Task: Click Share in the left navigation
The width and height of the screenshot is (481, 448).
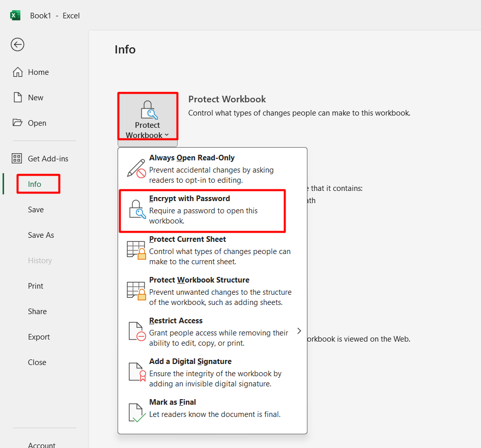Action: click(x=37, y=312)
